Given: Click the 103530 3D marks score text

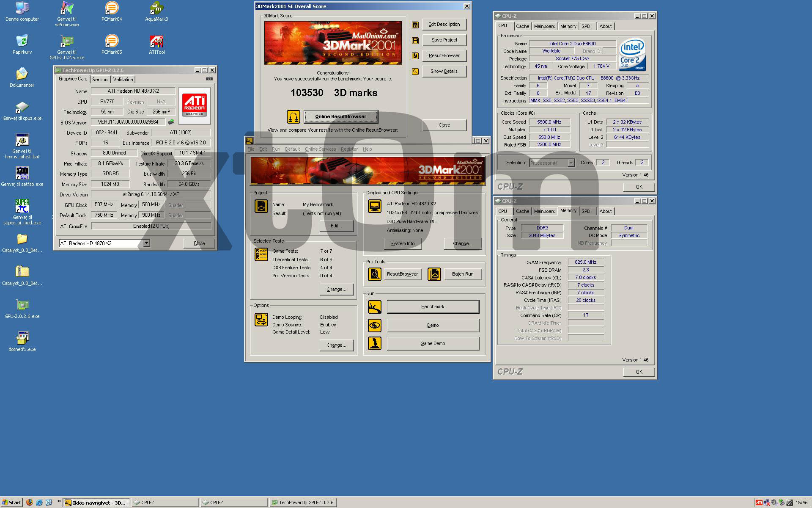Looking at the screenshot, I should (334, 93).
